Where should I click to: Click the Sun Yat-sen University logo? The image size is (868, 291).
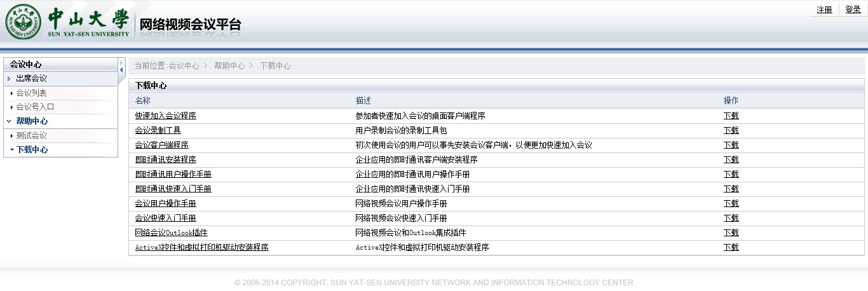[x=67, y=22]
